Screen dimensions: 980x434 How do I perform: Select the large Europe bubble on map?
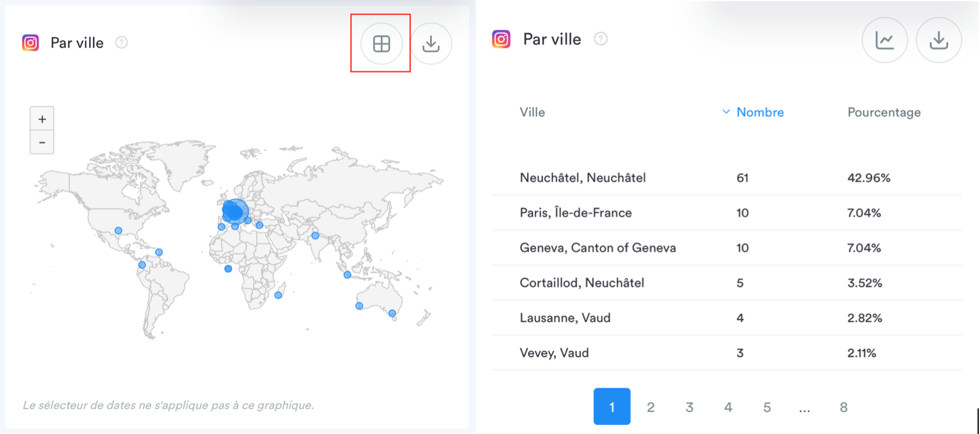pos(235,211)
